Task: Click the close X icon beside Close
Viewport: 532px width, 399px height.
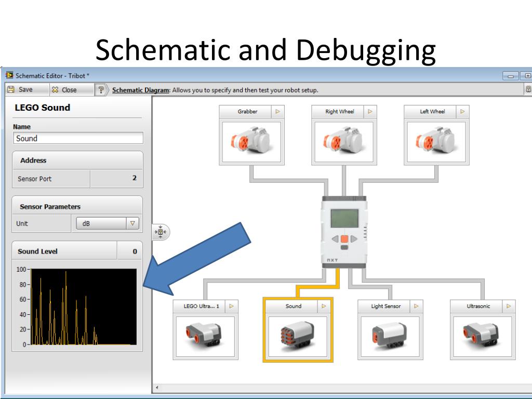Action: tap(55, 89)
